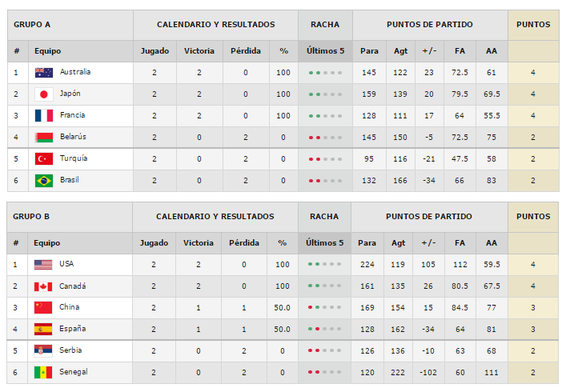Click Australia's Últimos 5 streak dots
Image resolution: width=566 pixels, height=392 pixels.
coord(325,73)
